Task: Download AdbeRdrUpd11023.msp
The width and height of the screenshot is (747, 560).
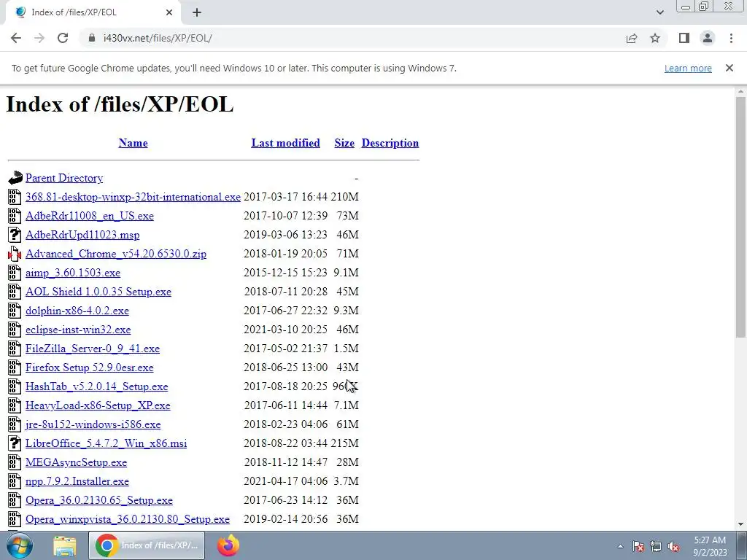Action: point(82,235)
